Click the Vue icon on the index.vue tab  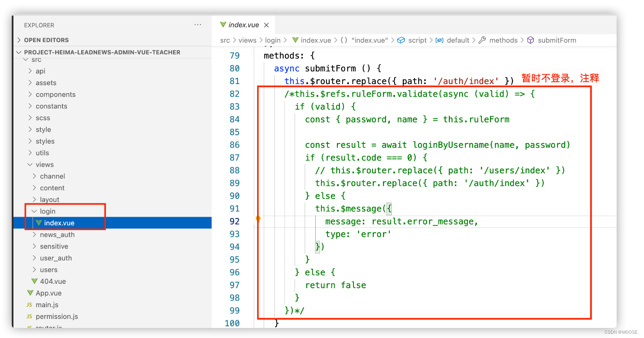[x=224, y=25]
